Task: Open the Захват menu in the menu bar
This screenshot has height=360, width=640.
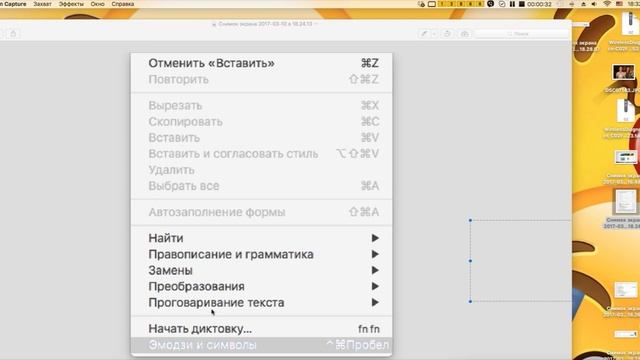Action: point(42,4)
